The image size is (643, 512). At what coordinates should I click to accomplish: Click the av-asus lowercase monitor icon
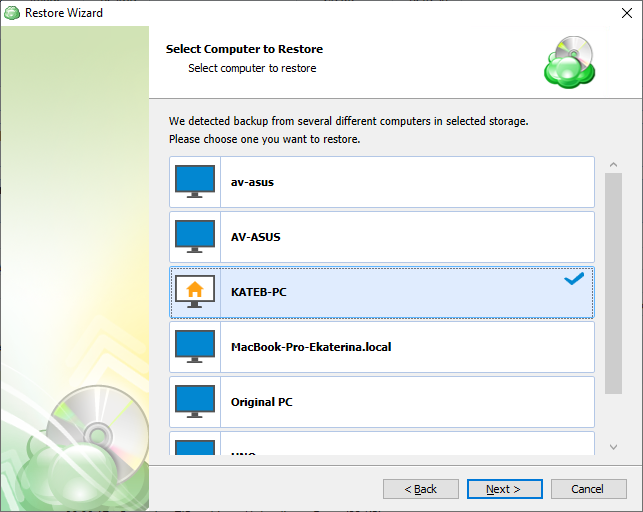tap(195, 182)
